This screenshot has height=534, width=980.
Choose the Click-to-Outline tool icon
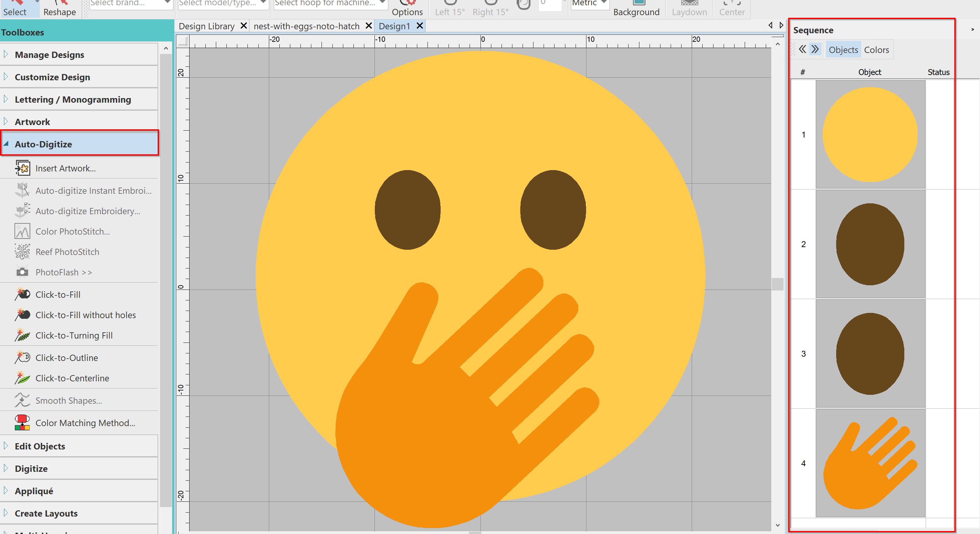click(22, 358)
